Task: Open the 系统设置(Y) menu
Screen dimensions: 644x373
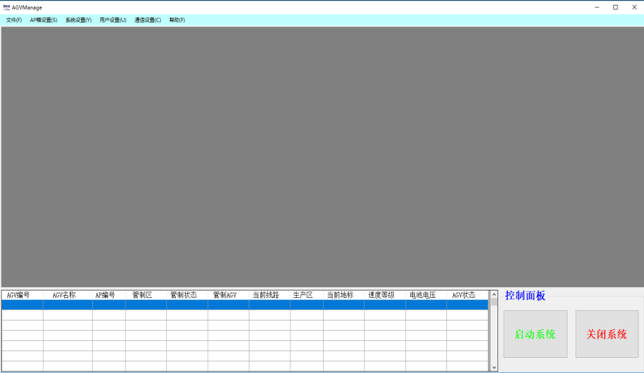Action: [78, 20]
